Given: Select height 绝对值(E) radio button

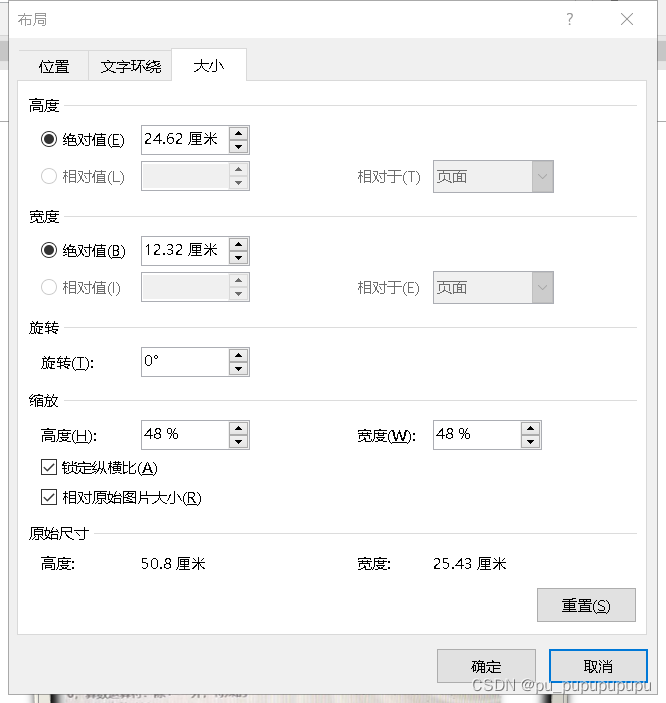Looking at the screenshot, I should tap(49, 139).
